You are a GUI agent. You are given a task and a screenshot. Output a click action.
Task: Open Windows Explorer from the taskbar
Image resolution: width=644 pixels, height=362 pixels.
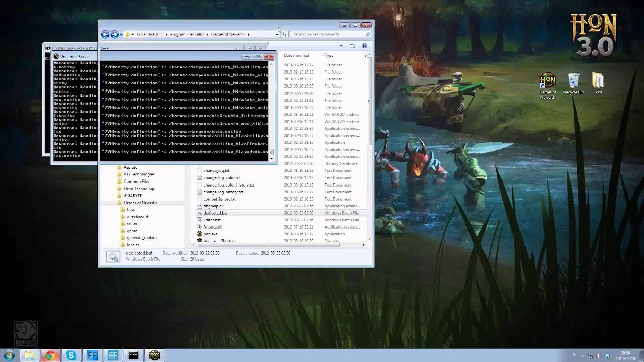[x=30, y=355]
